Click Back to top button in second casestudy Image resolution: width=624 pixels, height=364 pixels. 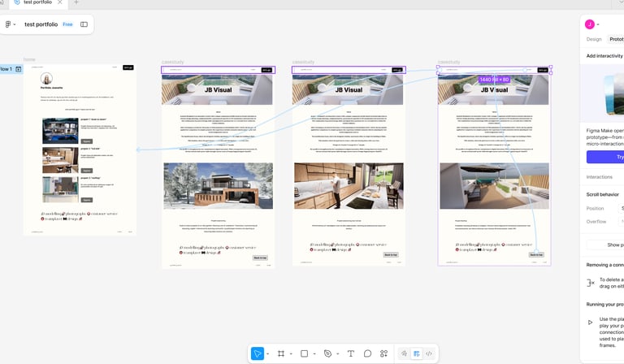[x=391, y=254]
